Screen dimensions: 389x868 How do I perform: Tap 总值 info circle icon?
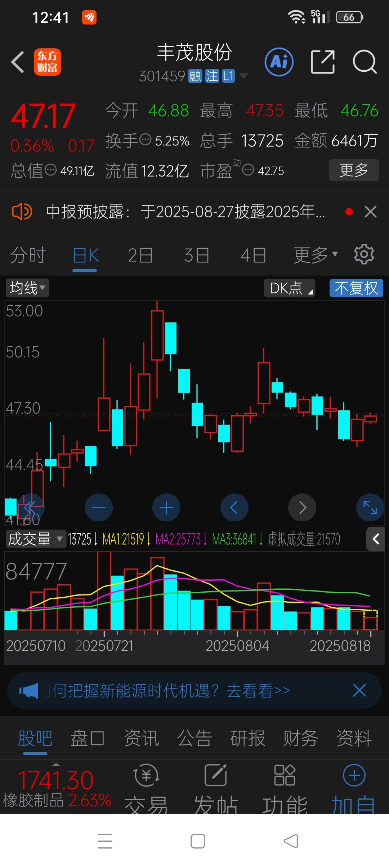pyautogui.click(x=50, y=169)
